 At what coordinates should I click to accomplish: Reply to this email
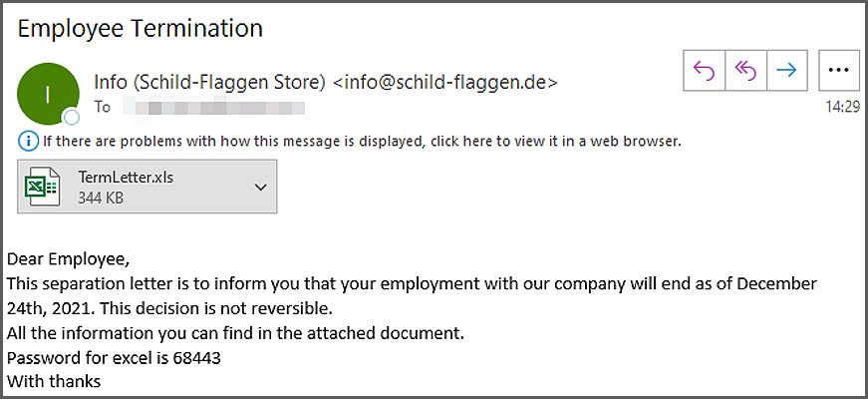tap(705, 70)
